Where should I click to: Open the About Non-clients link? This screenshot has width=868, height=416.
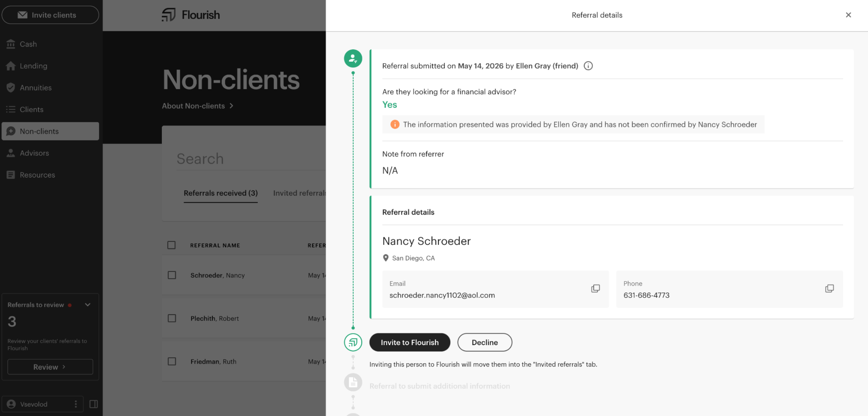click(198, 106)
